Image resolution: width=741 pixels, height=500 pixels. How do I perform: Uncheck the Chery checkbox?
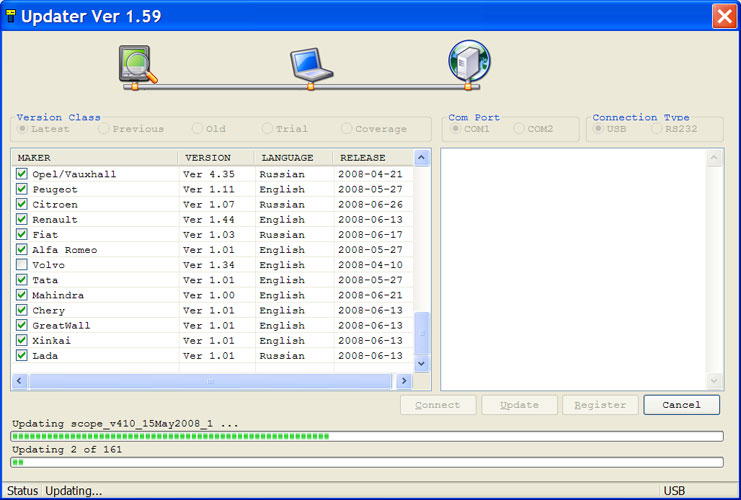tap(22, 310)
